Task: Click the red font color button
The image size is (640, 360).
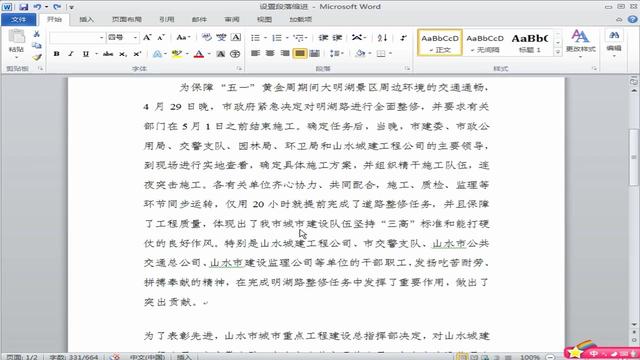Action: [199, 54]
